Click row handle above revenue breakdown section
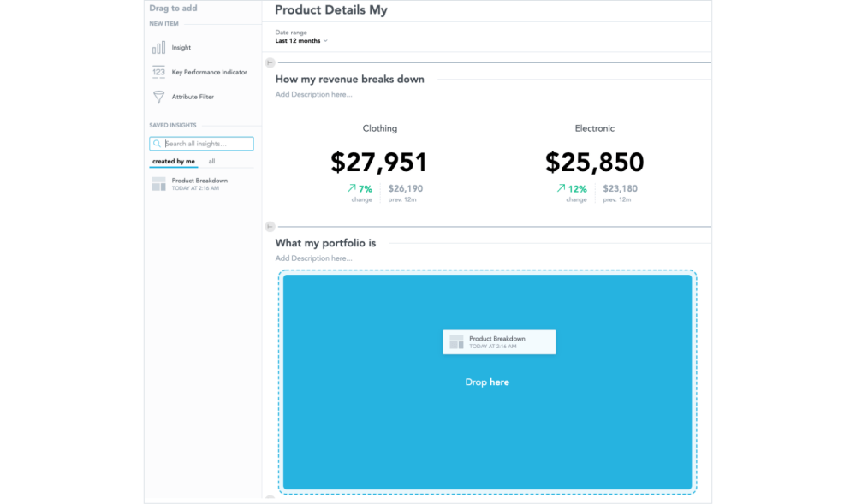This screenshot has width=856, height=504. coord(270,62)
